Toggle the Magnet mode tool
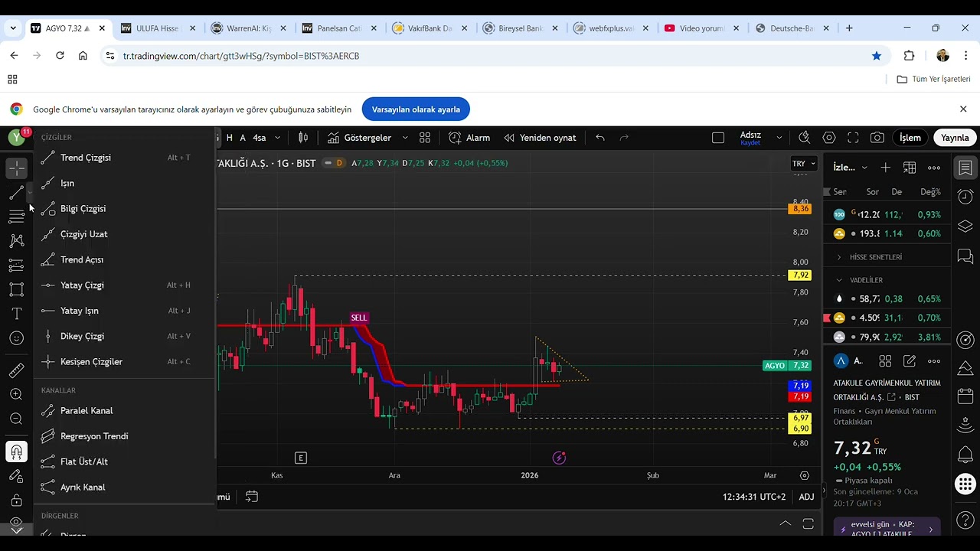The image size is (980, 551). (16, 452)
